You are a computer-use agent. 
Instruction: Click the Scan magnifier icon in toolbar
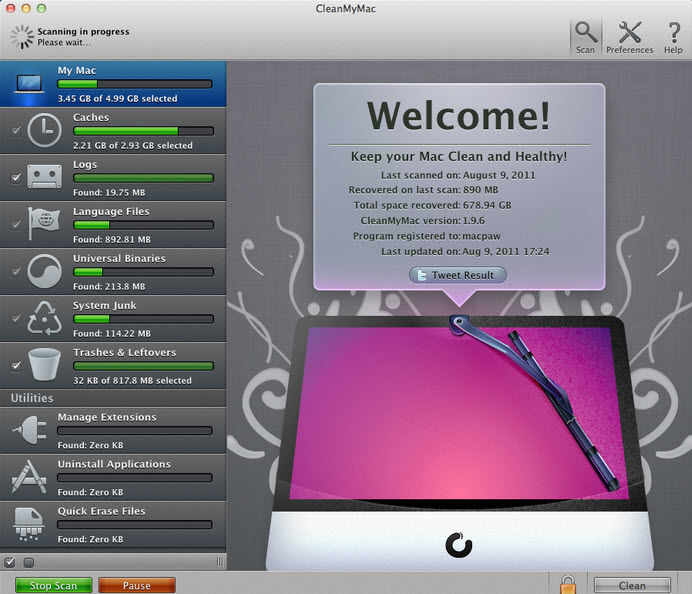click(586, 33)
